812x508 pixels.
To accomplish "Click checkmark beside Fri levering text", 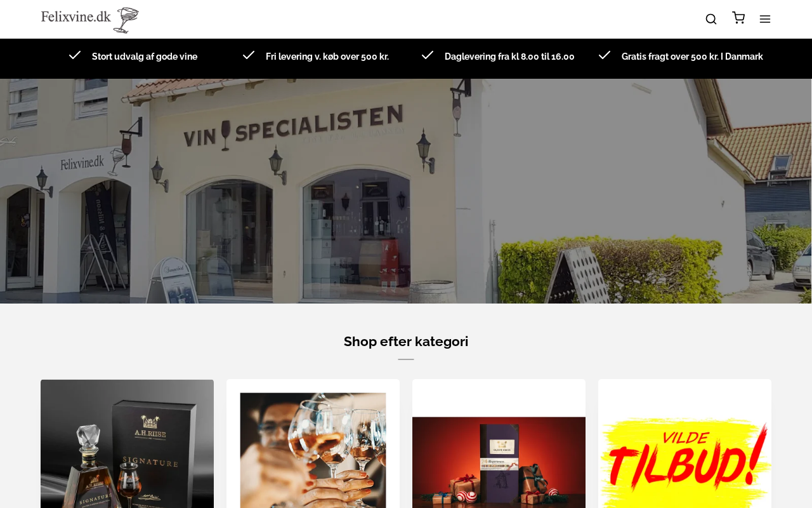I will [249, 55].
